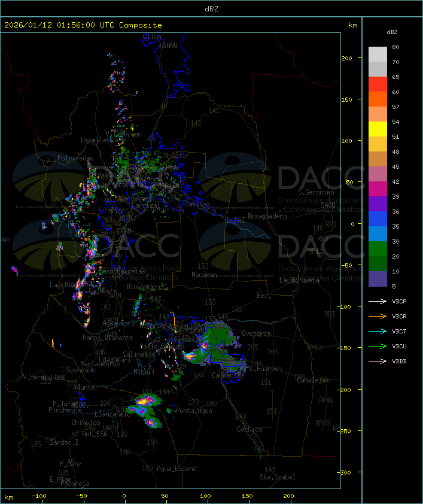Click the Cochico place label

249,429
